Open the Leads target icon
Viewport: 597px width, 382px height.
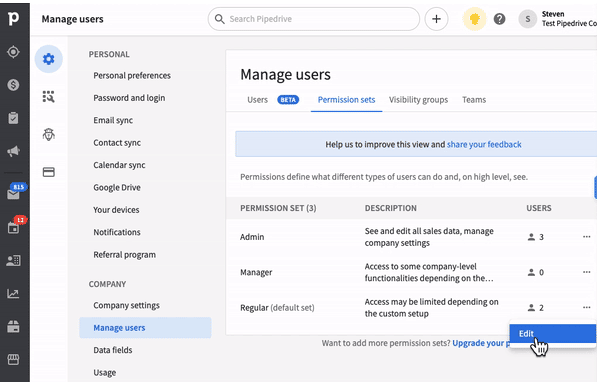13,52
